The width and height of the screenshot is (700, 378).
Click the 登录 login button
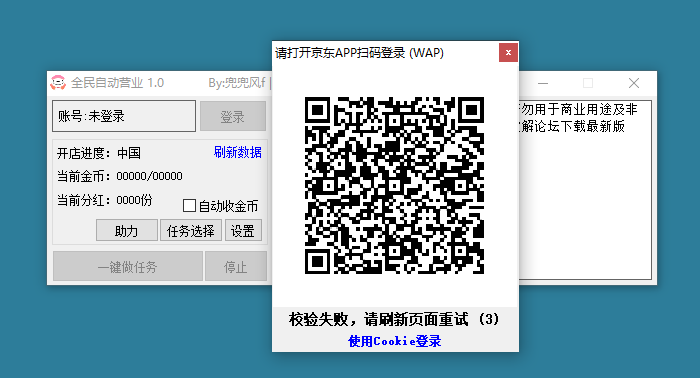point(233,116)
